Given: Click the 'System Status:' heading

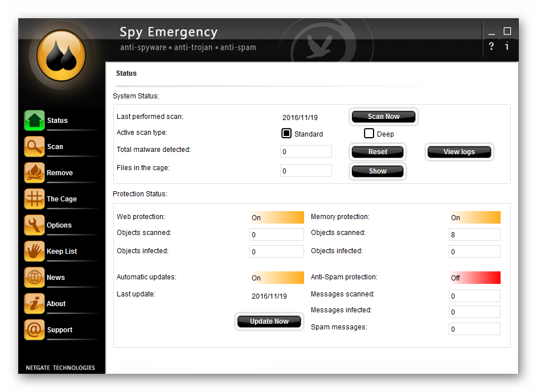Looking at the screenshot, I should coord(136,96).
